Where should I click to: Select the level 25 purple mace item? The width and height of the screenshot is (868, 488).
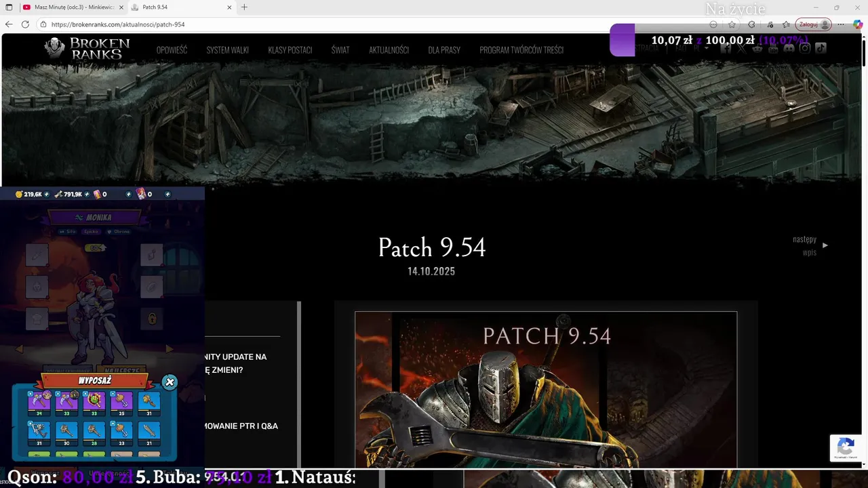(x=121, y=403)
